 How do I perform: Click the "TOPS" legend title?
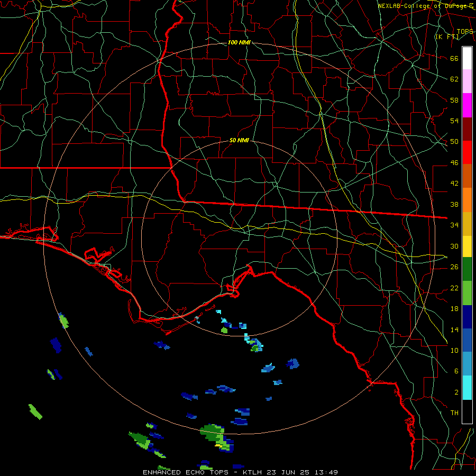(x=465, y=32)
